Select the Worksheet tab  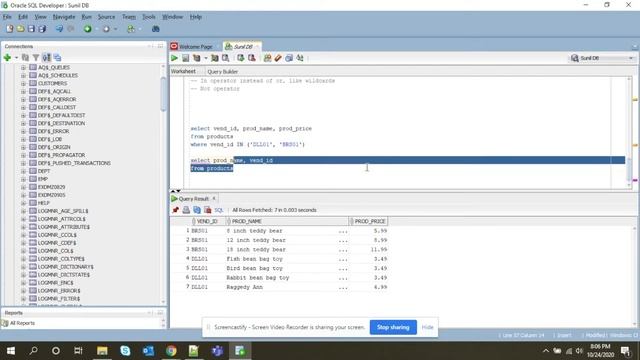[183, 71]
